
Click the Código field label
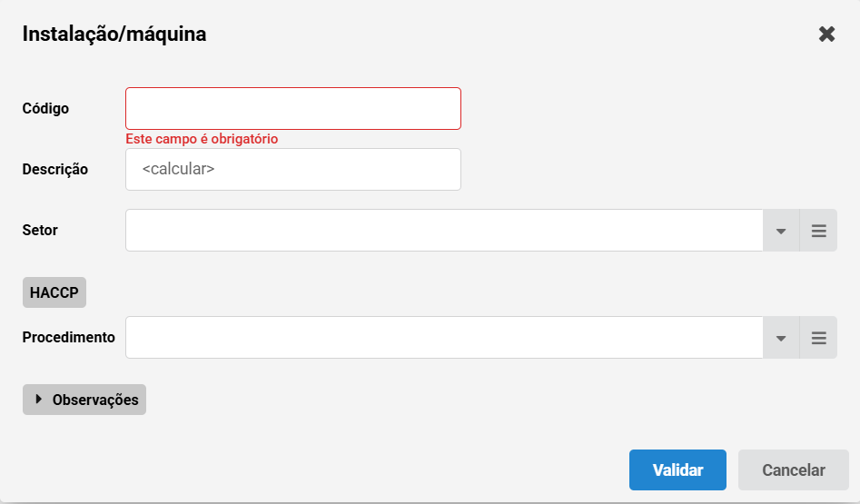pyautogui.click(x=45, y=109)
